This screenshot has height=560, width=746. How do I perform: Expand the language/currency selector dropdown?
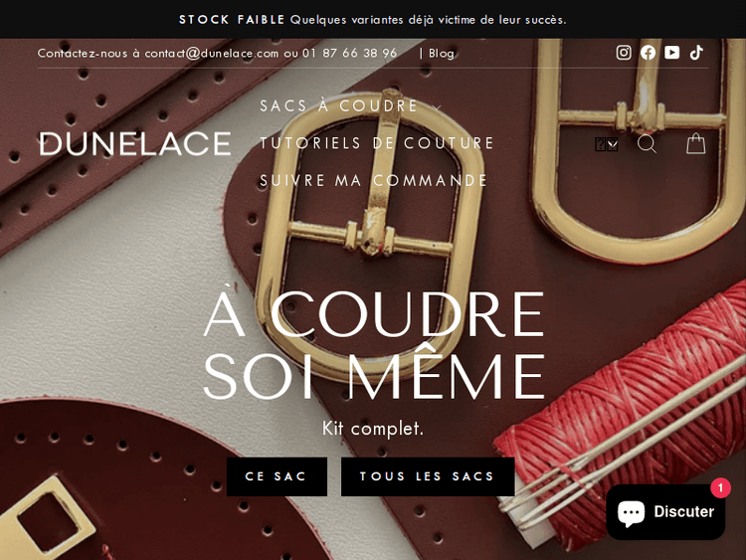tap(607, 144)
